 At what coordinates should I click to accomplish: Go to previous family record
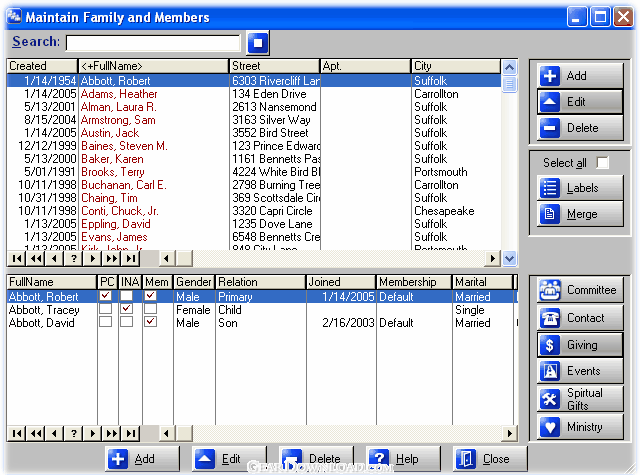coord(55,258)
